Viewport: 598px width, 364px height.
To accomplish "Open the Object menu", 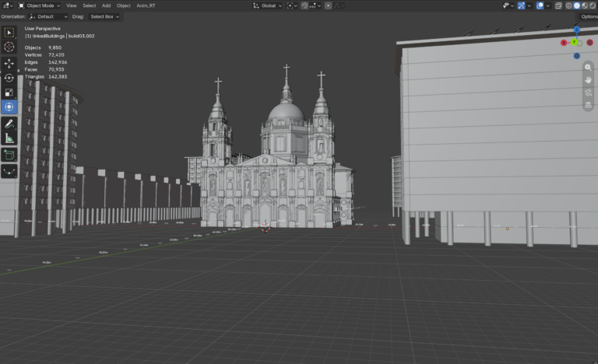I will [x=123, y=5].
